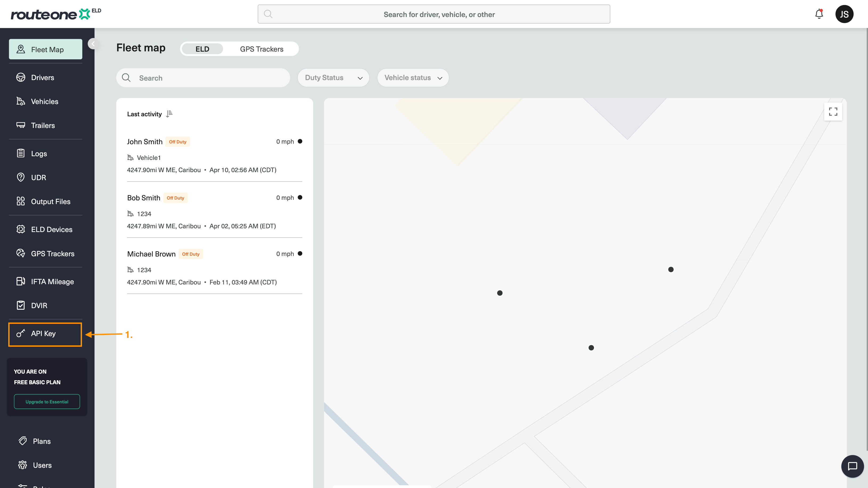This screenshot has width=868, height=488.
Task: Click the Output Files grid icon
Action: pos(21,201)
